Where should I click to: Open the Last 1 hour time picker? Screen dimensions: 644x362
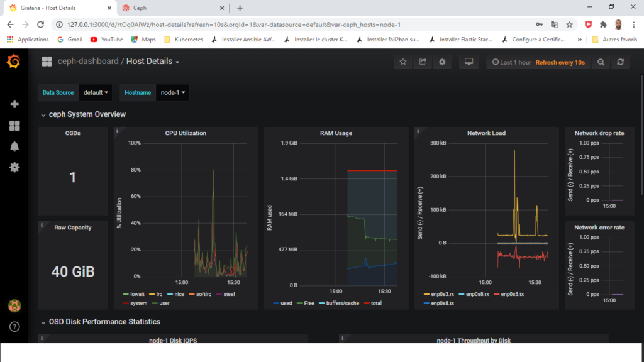511,62
